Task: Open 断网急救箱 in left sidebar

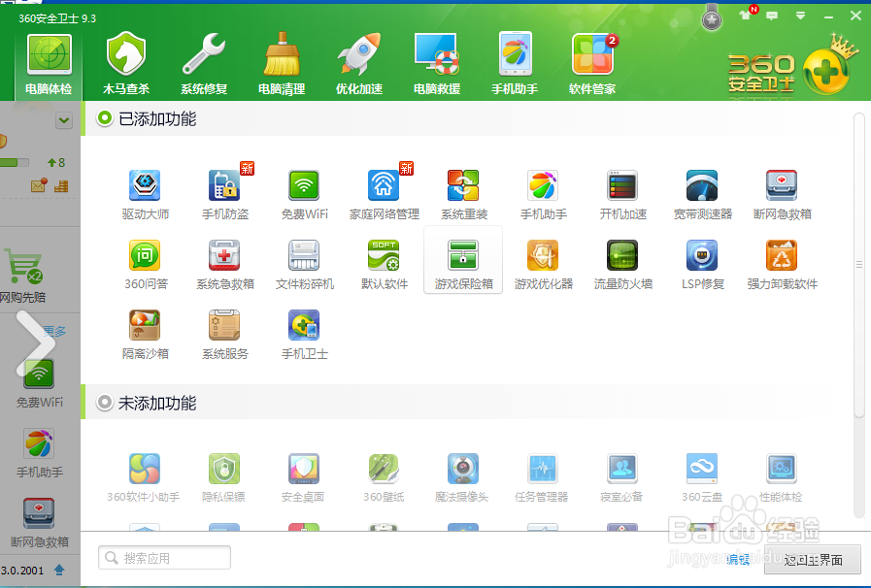Action: tap(39, 523)
